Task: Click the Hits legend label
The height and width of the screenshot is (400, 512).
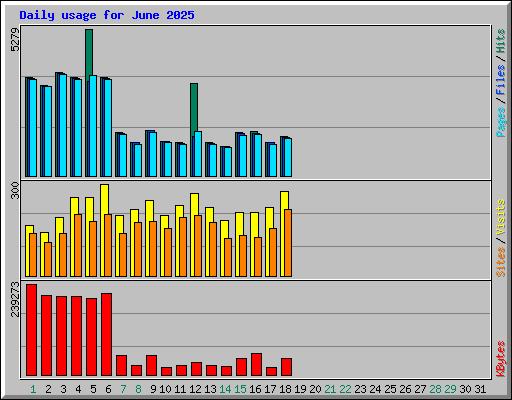Action: pos(501,41)
